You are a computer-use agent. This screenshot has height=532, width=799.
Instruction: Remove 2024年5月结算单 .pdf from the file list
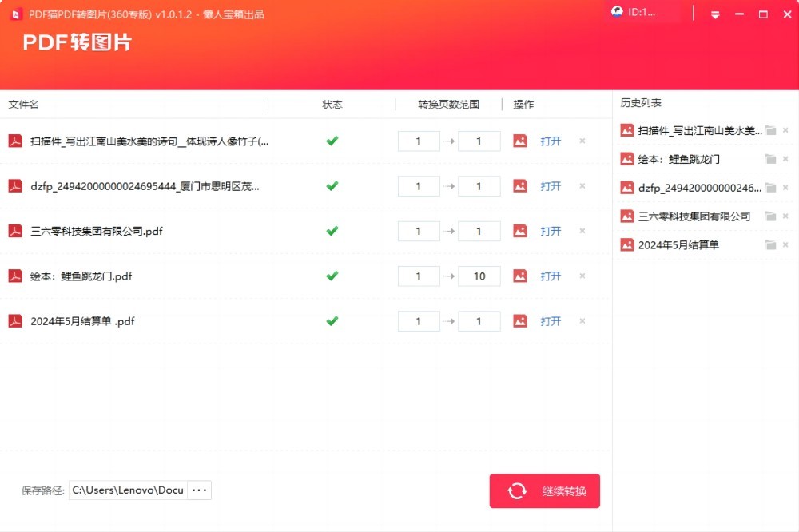tap(582, 321)
